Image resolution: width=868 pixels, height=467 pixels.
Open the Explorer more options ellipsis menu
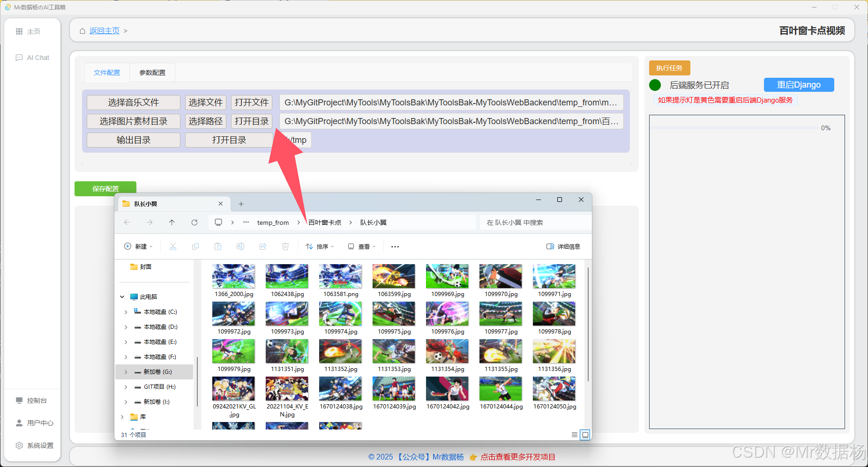pyautogui.click(x=395, y=246)
